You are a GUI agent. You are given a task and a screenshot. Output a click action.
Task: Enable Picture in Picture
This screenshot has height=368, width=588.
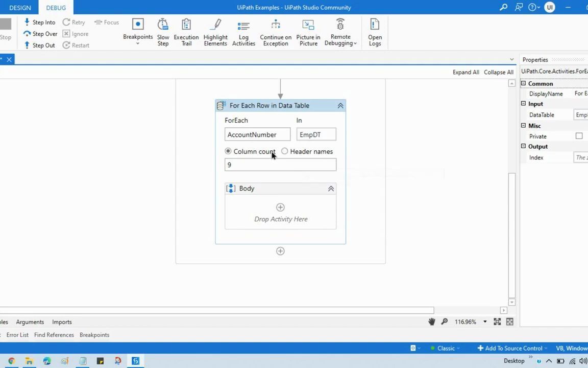click(x=308, y=32)
